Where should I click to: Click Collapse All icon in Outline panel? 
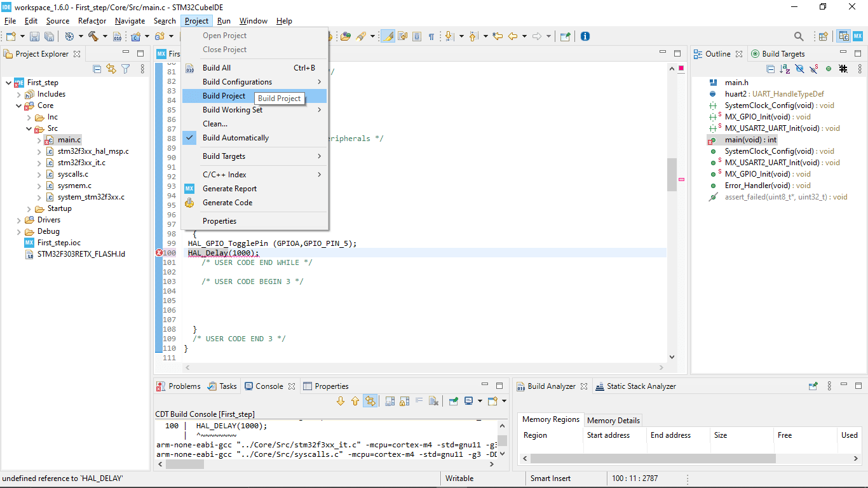point(771,69)
